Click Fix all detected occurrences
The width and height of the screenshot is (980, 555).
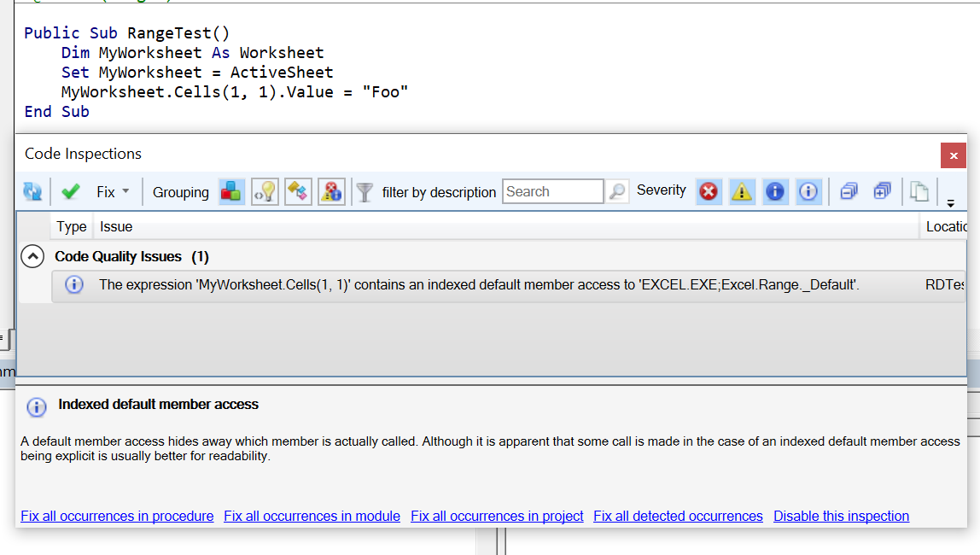678,517
